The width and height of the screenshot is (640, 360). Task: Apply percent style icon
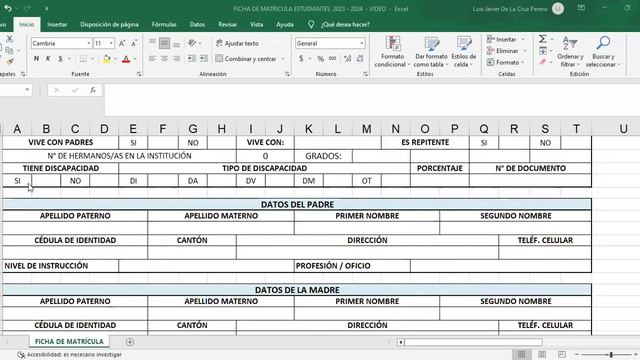click(x=321, y=59)
